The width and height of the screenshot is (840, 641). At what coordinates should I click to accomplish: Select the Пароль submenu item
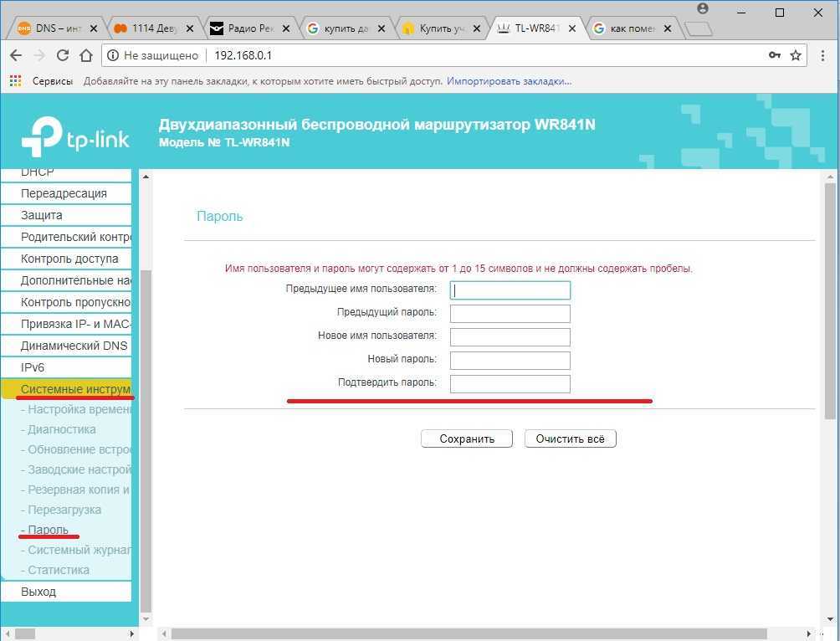44,530
